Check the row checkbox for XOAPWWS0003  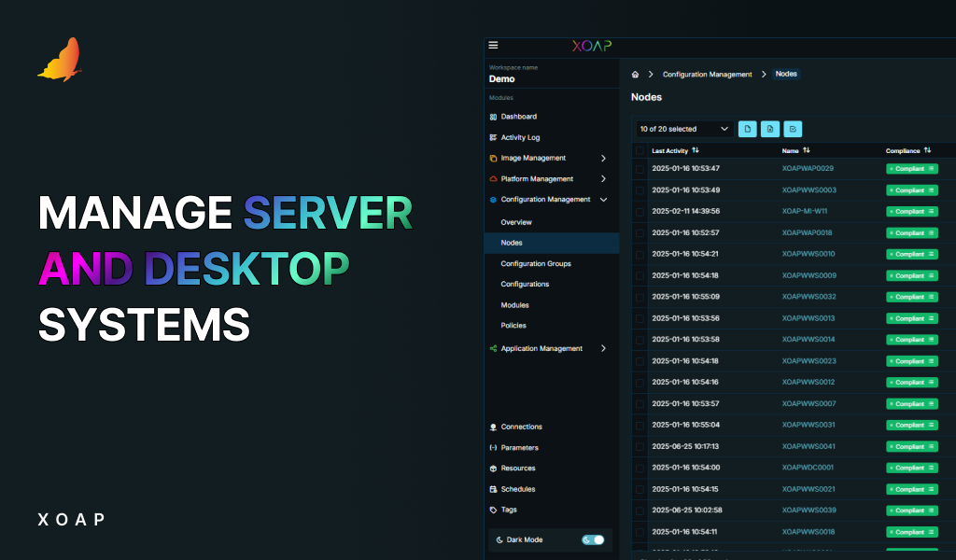640,190
